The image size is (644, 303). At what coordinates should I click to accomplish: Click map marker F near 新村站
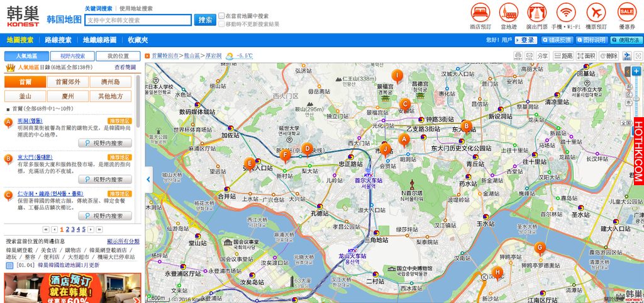tap(285, 156)
